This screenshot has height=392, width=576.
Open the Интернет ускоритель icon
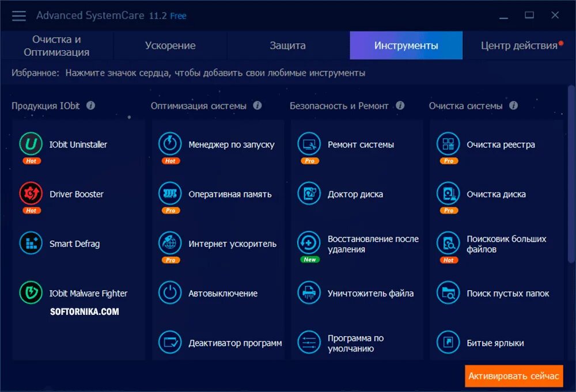pyautogui.click(x=170, y=243)
